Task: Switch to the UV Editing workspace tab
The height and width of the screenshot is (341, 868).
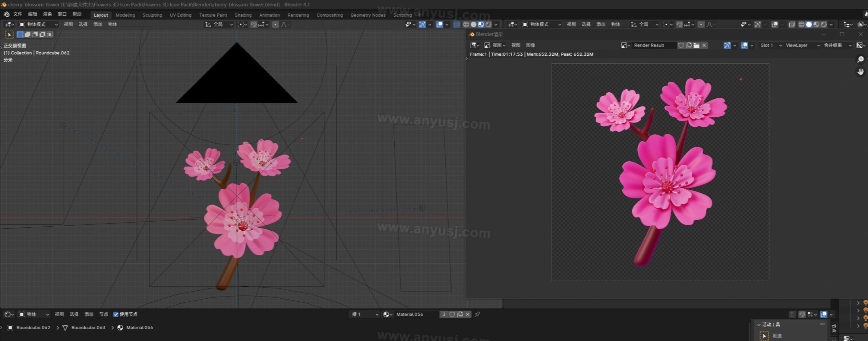Action: click(180, 15)
